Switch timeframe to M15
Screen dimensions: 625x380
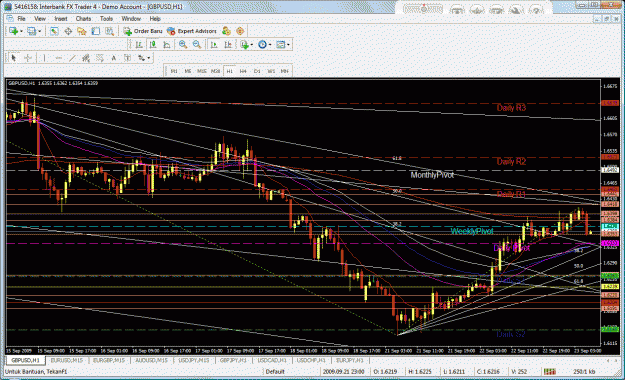(202, 71)
